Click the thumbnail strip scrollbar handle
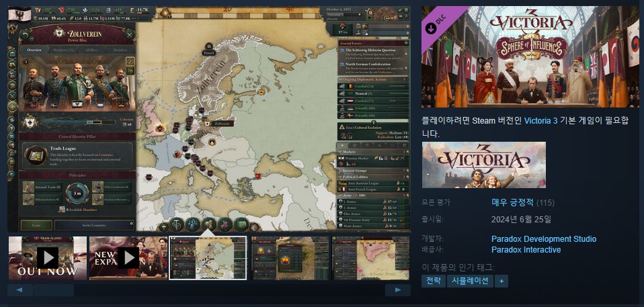Screen dimensions: 644x307 [x=54, y=290]
